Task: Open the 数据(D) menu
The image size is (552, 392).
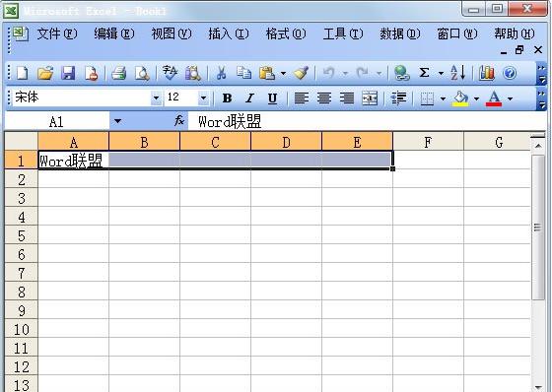Action: (x=400, y=34)
